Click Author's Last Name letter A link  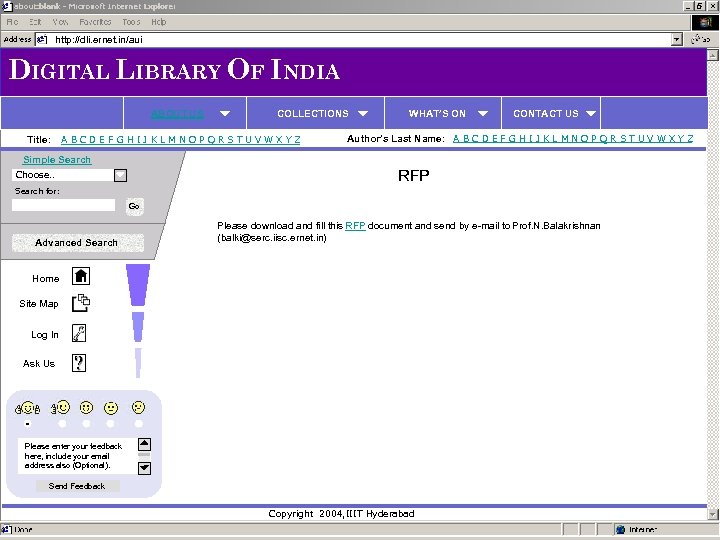click(x=456, y=139)
